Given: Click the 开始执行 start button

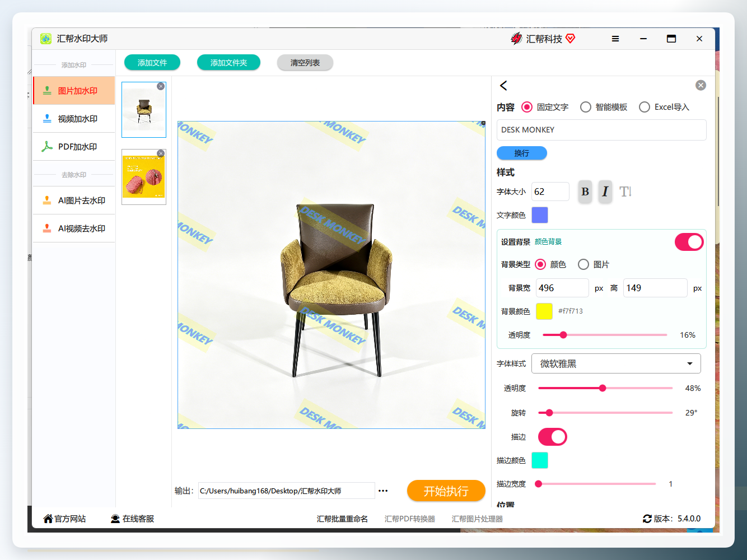Looking at the screenshot, I should pyautogui.click(x=446, y=491).
